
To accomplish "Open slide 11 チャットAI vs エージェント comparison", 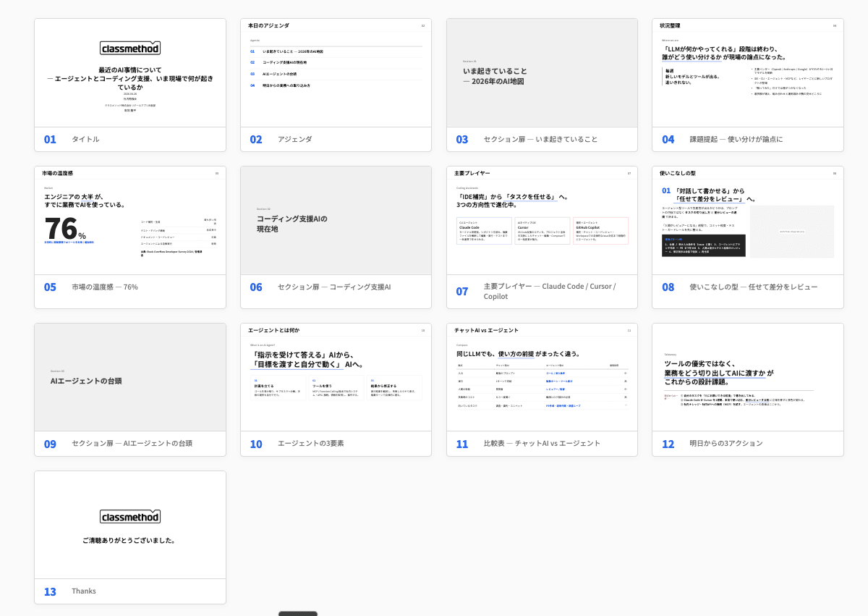I will 541,376.
